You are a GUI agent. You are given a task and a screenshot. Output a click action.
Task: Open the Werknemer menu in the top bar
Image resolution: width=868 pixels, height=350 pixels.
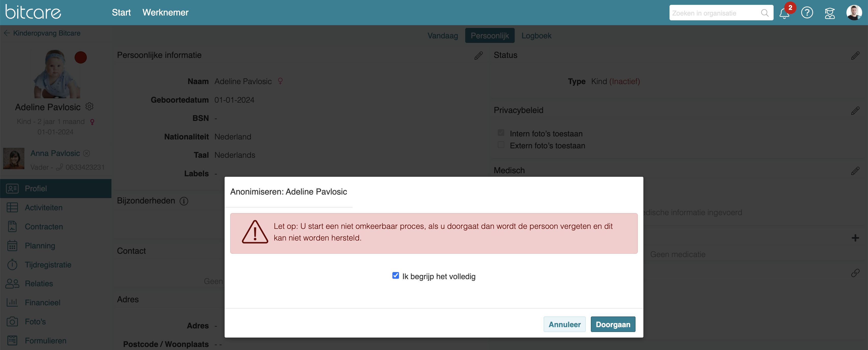(165, 12)
